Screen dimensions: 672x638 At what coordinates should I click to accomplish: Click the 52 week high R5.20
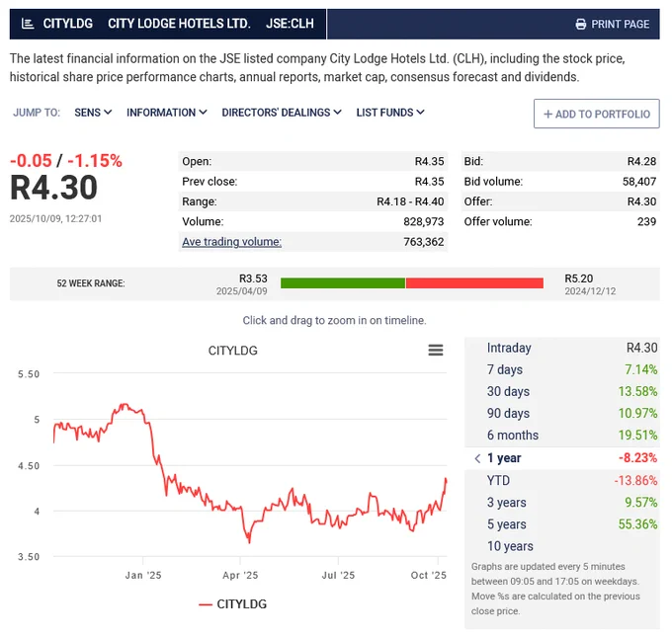pyautogui.click(x=579, y=279)
